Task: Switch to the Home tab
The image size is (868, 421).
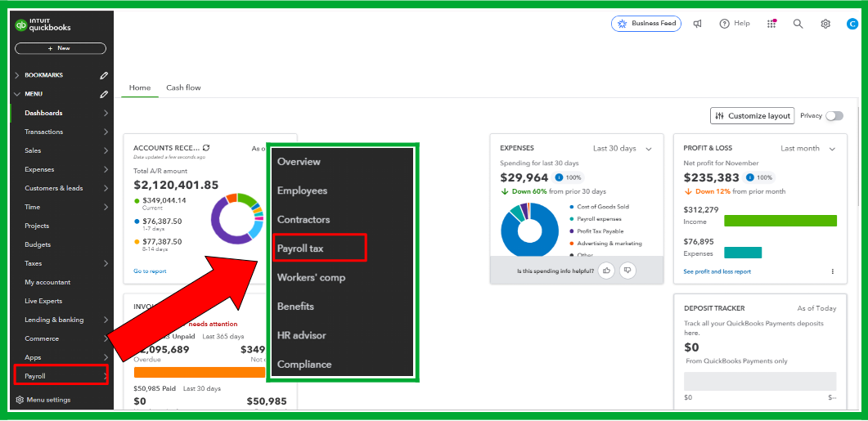Action: pos(140,87)
